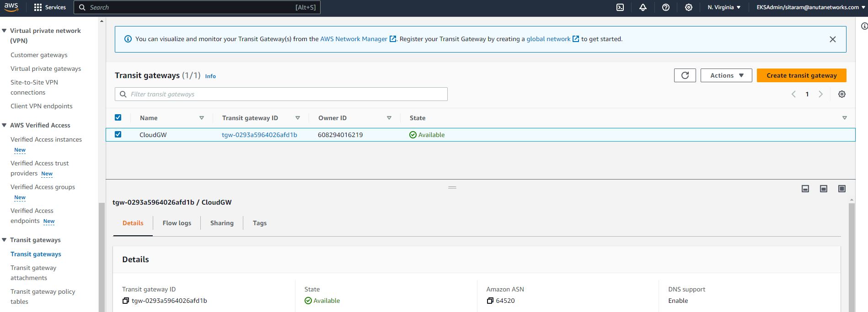
Task: Collapse AWS Verified Access section
Action: point(4,125)
